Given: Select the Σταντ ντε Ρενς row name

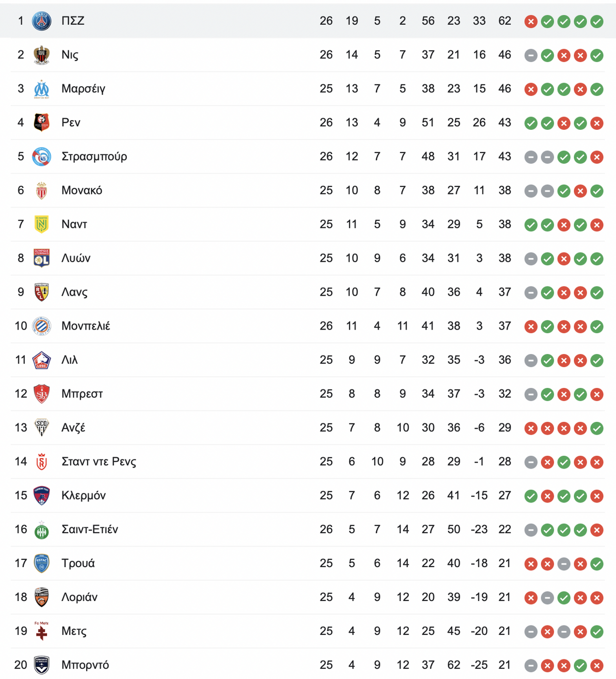Looking at the screenshot, I should coord(99,461).
